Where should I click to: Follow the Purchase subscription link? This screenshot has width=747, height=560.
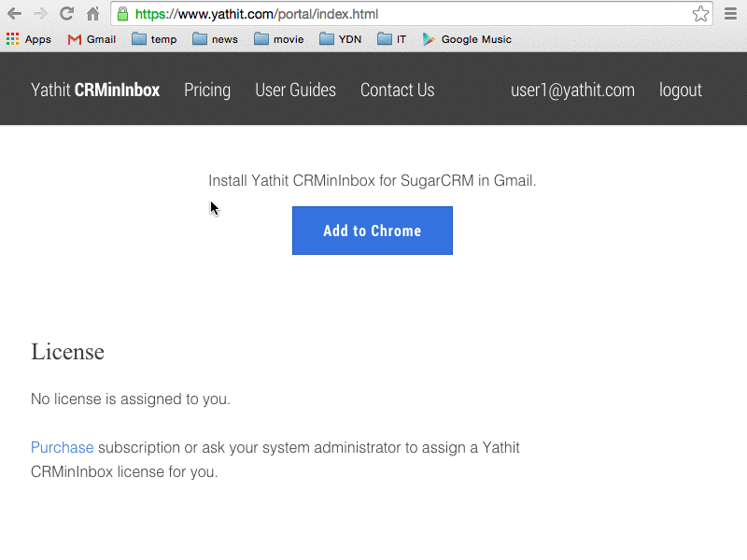[62, 448]
